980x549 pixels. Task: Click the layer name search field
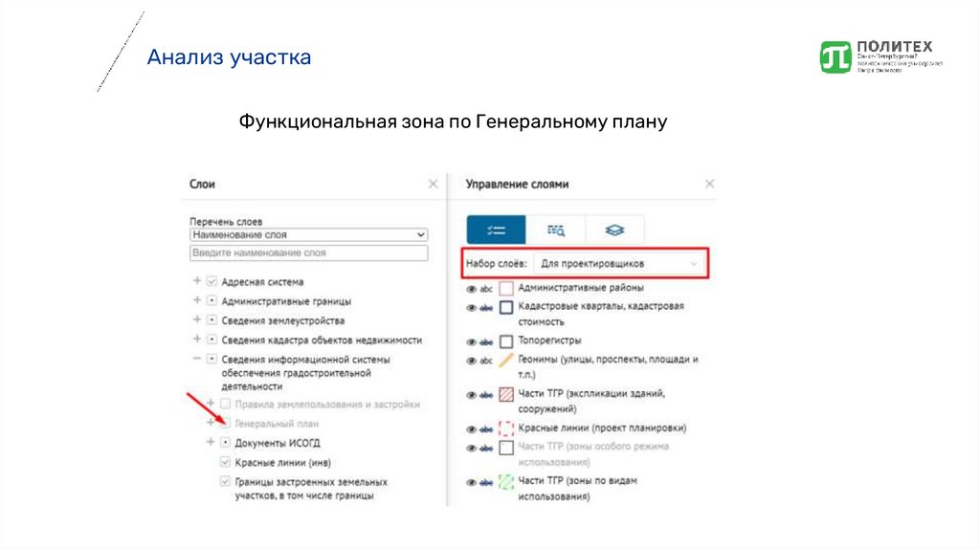tap(309, 253)
